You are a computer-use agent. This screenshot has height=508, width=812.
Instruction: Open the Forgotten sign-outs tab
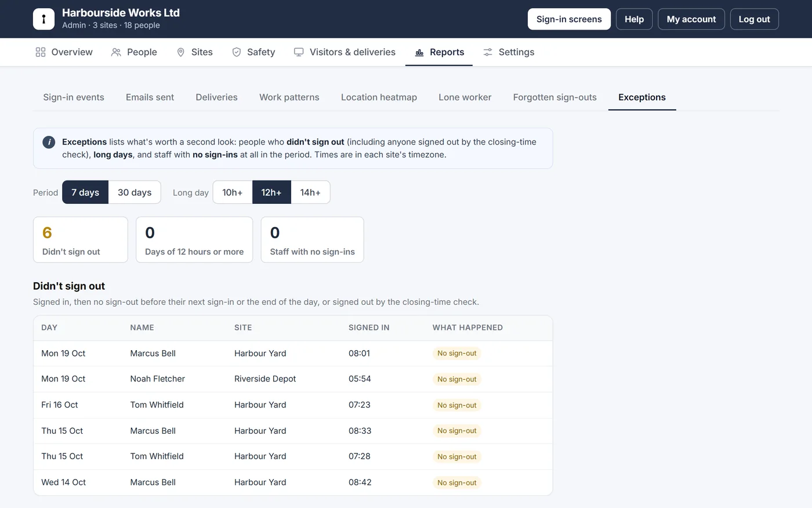point(555,97)
